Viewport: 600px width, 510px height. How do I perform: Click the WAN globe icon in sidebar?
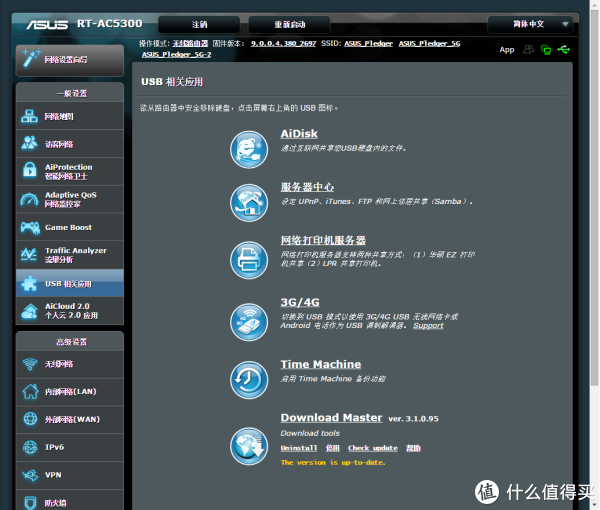coord(30,419)
